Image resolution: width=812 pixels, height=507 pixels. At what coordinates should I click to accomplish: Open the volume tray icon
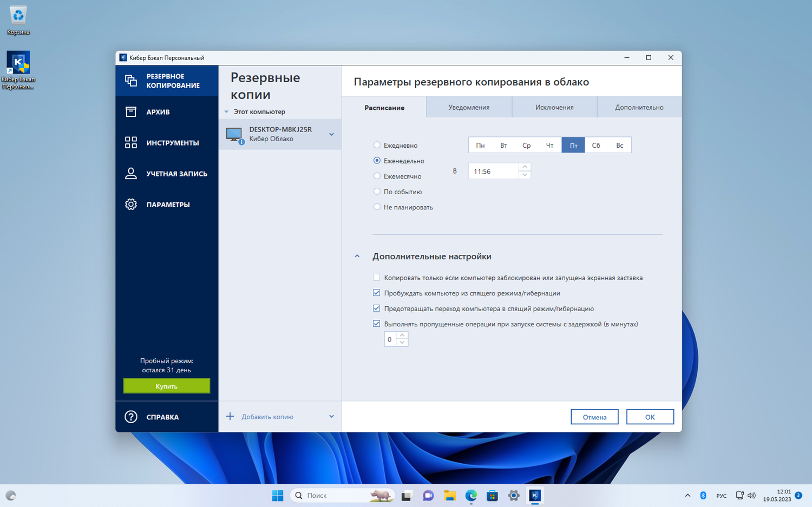(751, 495)
